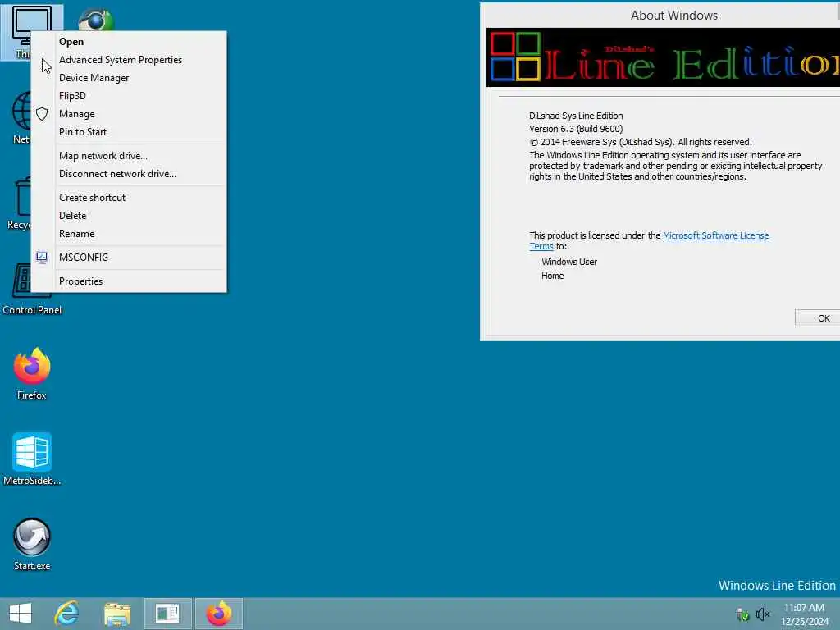The height and width of the screenshot is (630, 840).
Task: Switch to Firefox in the taskbar
Action: pyautogui.click(x=218, y=614)
